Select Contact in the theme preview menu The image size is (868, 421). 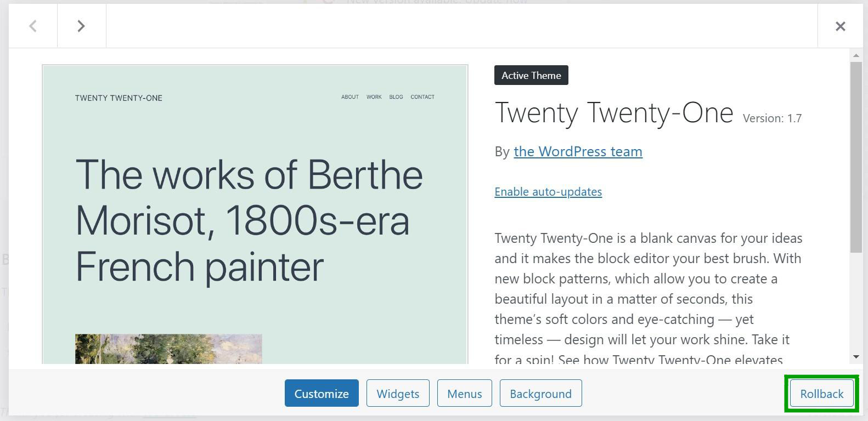422,96
